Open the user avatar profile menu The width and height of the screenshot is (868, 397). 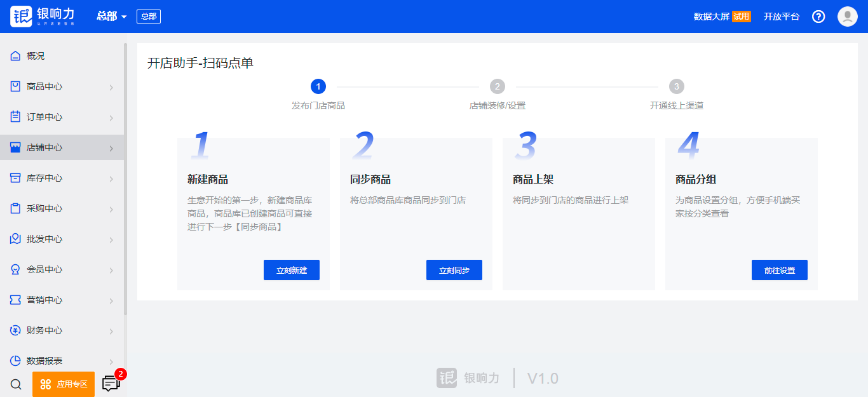847,17
